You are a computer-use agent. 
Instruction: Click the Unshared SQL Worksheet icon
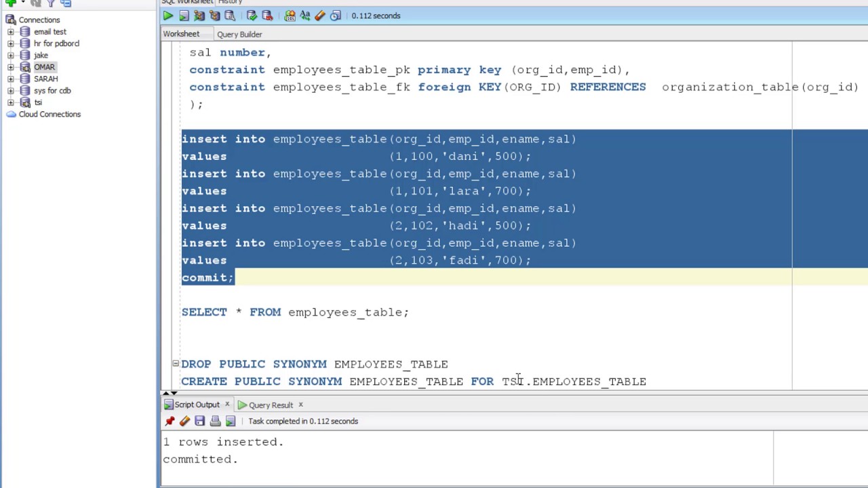click(290, 16)
